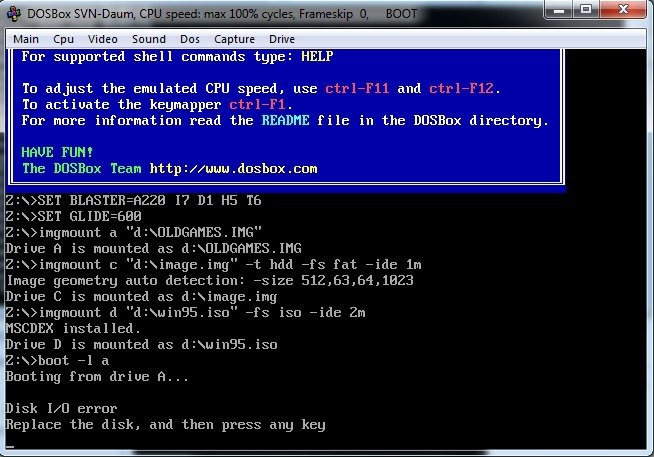Viewport: 654px width, 457px height.
Task: Click 'Drive A is mounted as' line
Action: point(153,249)
